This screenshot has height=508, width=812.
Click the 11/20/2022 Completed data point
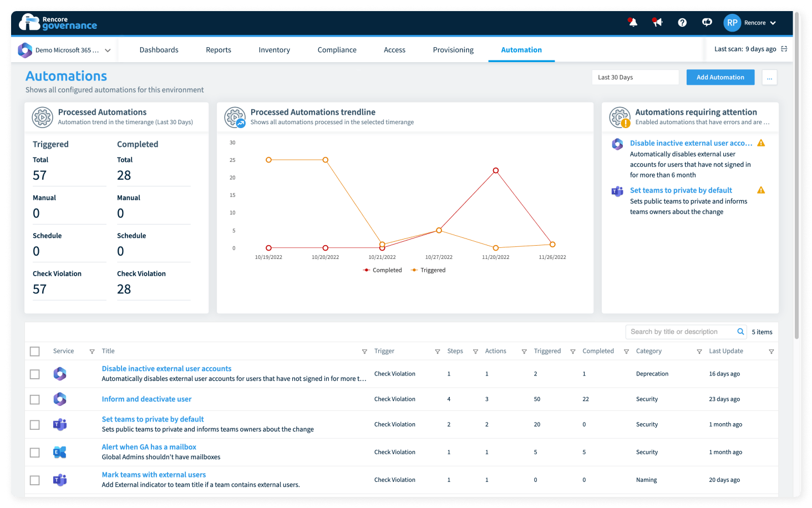[x=496, y=171]
